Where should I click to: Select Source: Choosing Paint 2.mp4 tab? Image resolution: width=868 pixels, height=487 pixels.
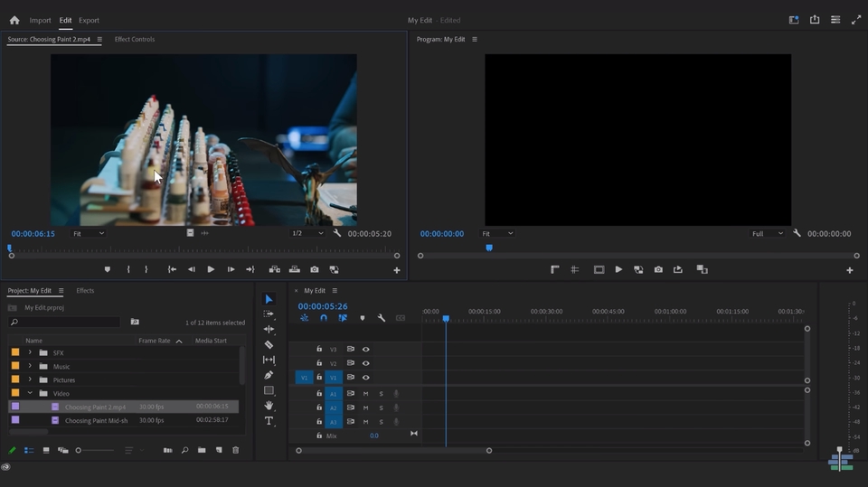click(49, 39)
